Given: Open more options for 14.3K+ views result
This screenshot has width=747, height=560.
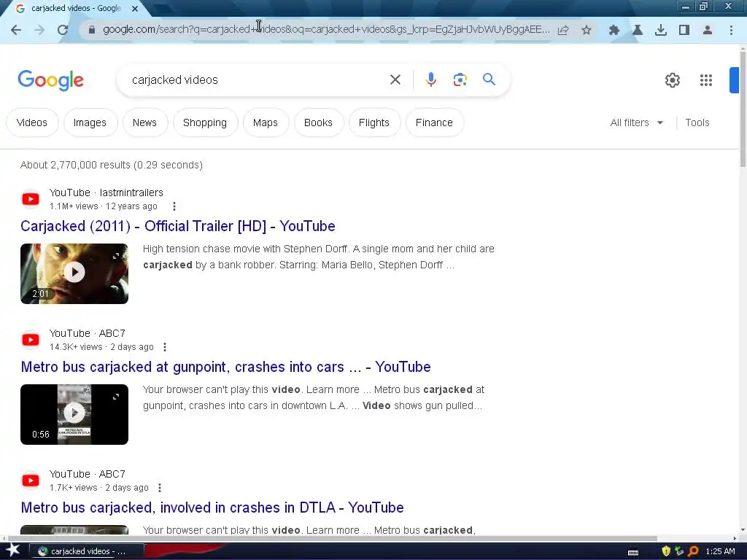Looking at the screenshot, I should pyautogui.click(x=164, y=347).
